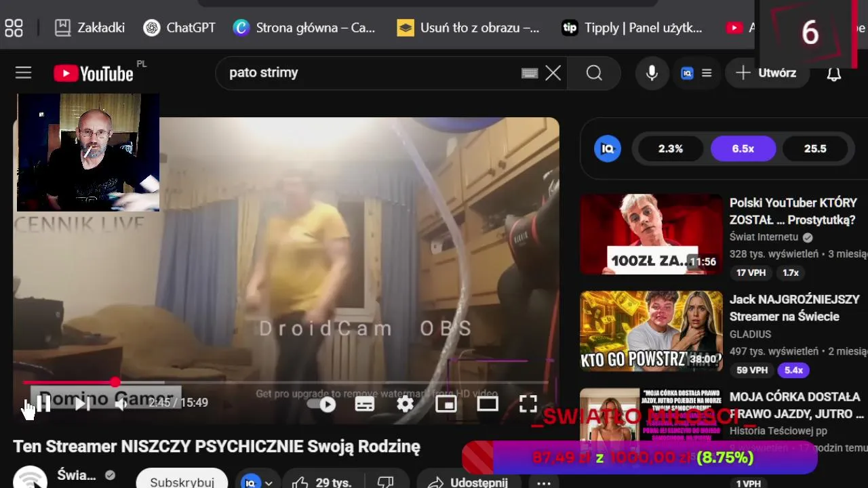Open the Świa... channel name link
This screenshot has width=868, height=488.
point(77,475)
